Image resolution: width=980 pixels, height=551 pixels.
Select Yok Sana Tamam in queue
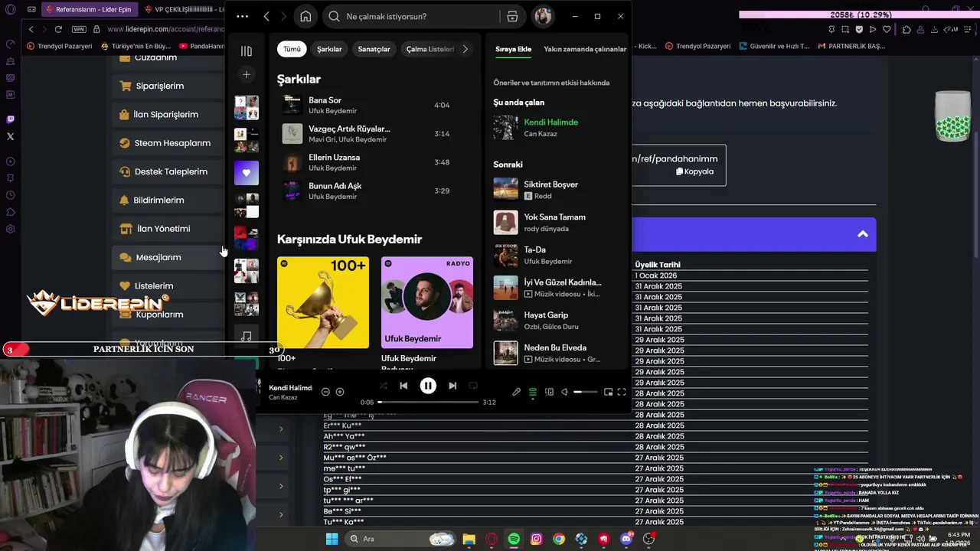[x=557, y=223]
